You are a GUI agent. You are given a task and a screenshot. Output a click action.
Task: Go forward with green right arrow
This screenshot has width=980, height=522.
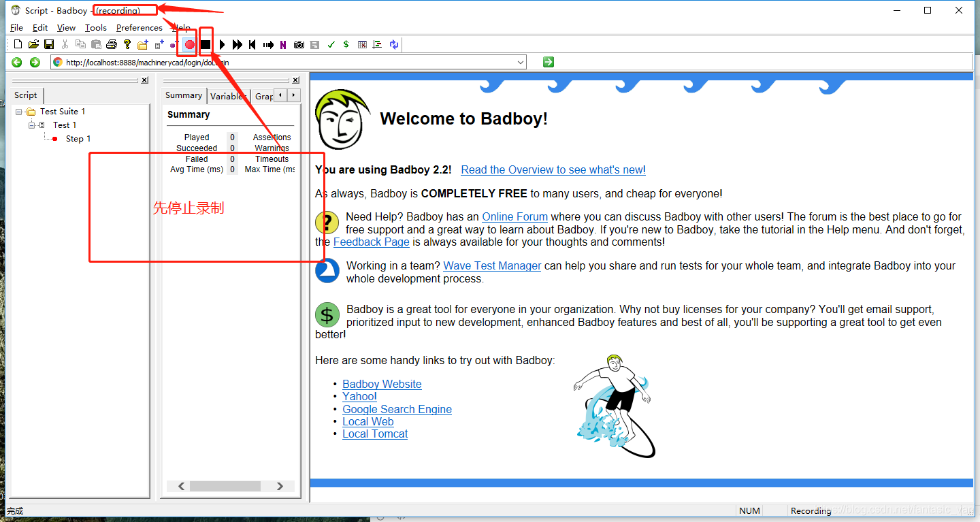pos(35,62)
